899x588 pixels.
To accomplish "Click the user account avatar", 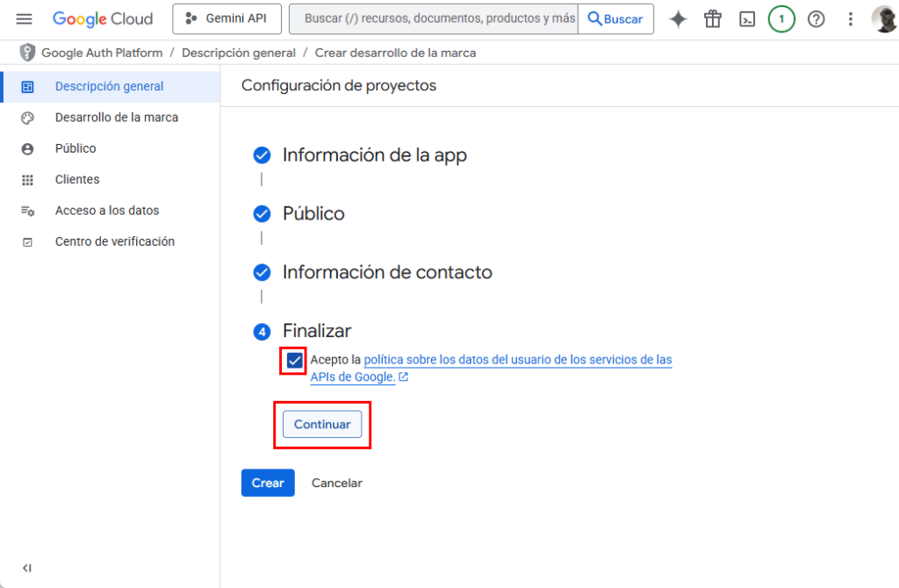I will click(884, 19).
